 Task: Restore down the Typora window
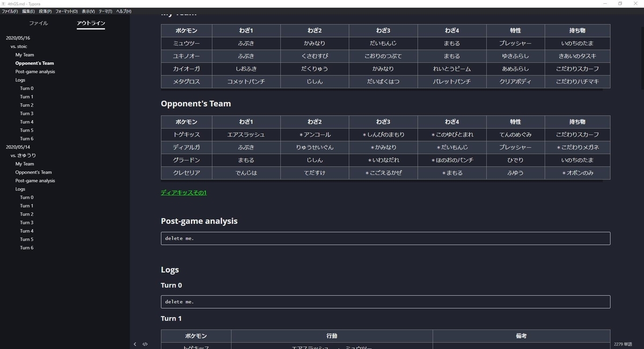coord(620,3)
